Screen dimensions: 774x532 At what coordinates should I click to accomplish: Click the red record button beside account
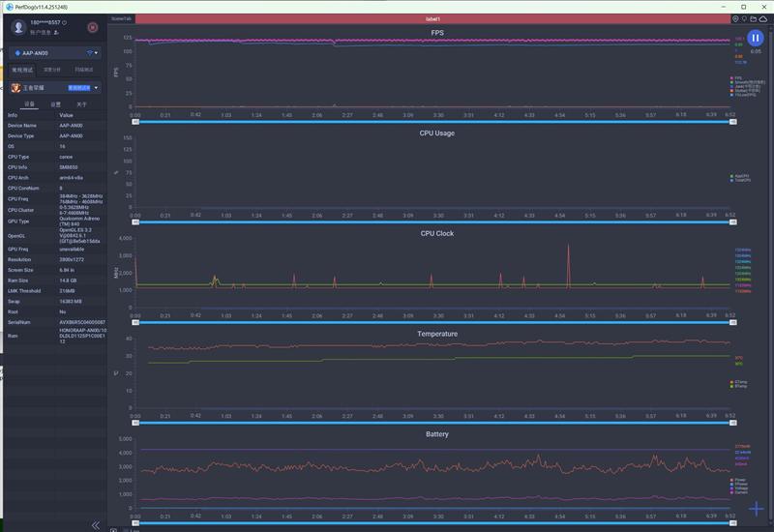pos(92,28)
